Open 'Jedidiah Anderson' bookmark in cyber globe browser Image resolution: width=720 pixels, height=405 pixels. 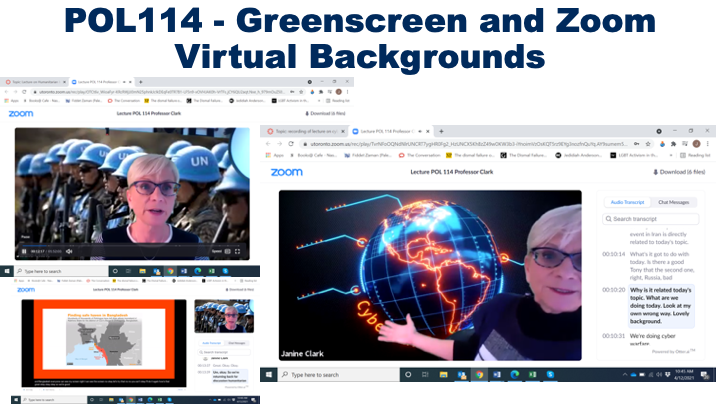pos(578,155)
